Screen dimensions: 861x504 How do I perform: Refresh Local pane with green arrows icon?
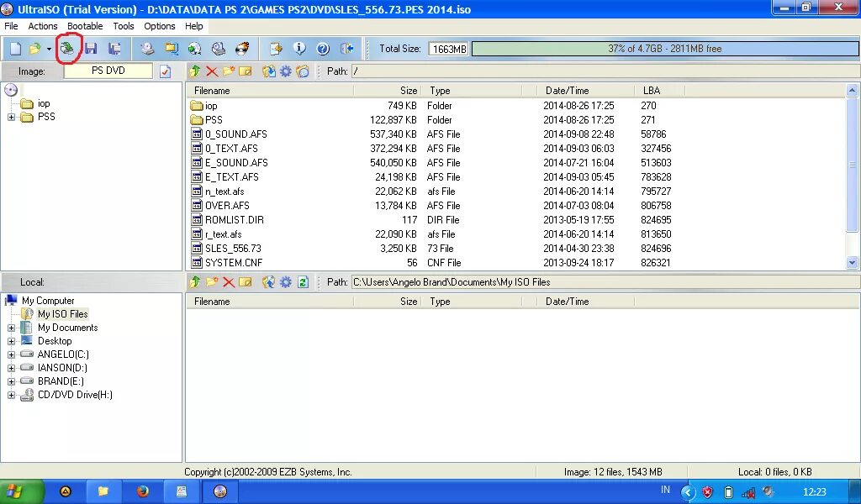click(303, 282)
